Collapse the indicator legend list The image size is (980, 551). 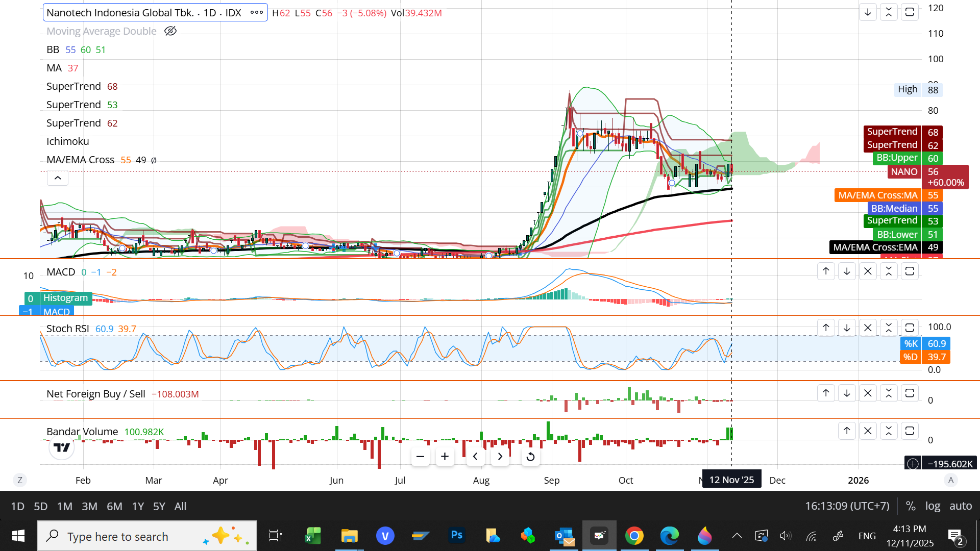point(58,178)
